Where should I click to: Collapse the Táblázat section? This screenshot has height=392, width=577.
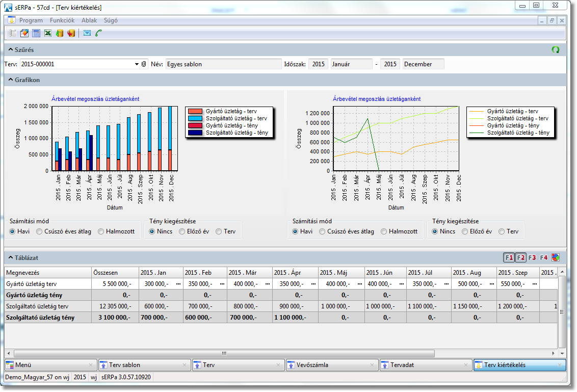10,258
